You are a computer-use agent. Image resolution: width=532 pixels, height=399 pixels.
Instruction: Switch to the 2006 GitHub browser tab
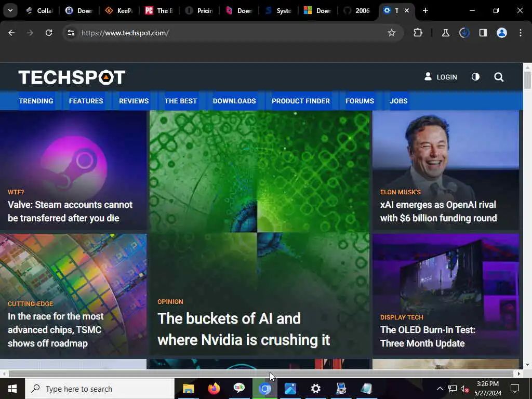357,10
